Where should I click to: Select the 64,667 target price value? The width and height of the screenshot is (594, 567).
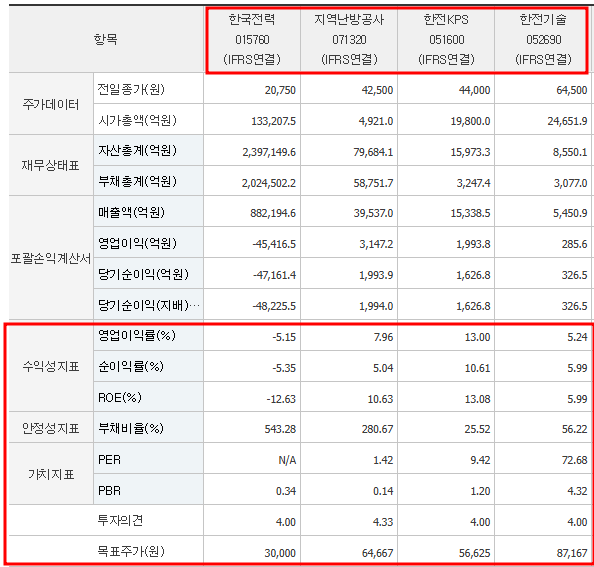(x=377, y=553)
